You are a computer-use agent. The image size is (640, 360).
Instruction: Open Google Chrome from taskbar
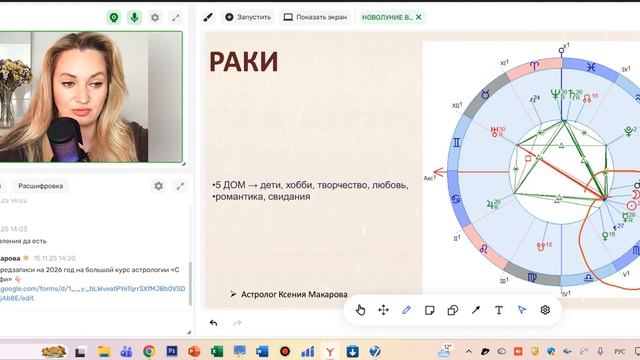pos(149,351)
